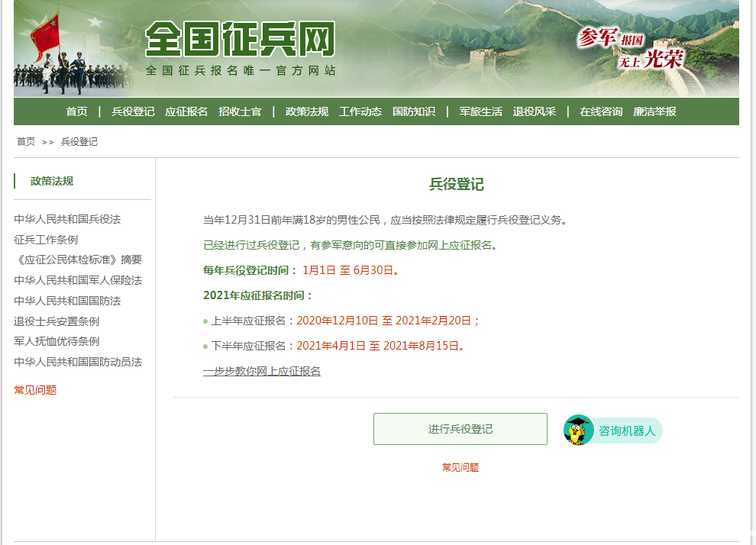The width and height of the screenshot is (756, 545).
Task: Click the 兵役登记 page heading
Action: click(457, 184)
